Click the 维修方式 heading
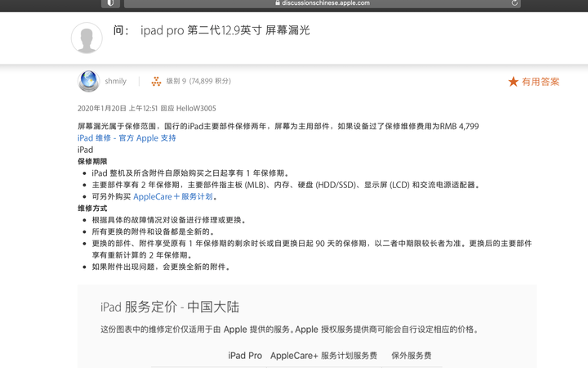Viewport: 588px width, 368px height. pos(92,209)
